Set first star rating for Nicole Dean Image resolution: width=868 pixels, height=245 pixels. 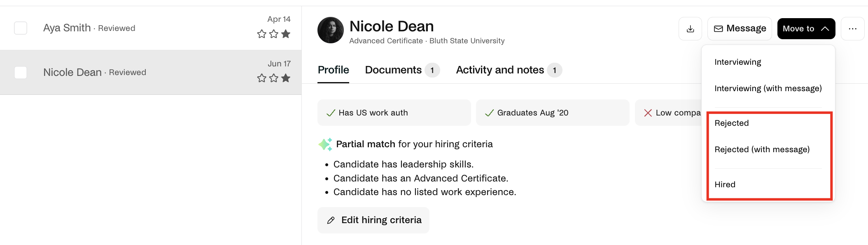pos(261,78)
